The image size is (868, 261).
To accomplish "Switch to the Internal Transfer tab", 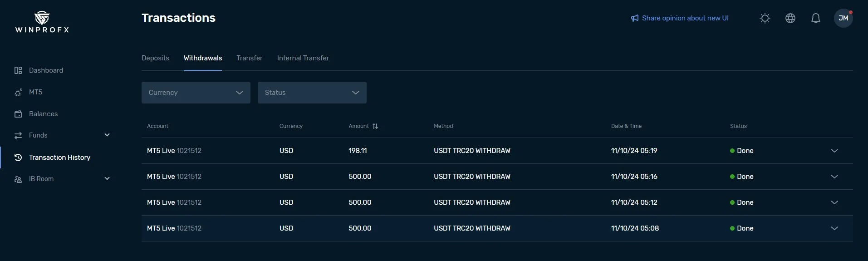I will 303,58.
